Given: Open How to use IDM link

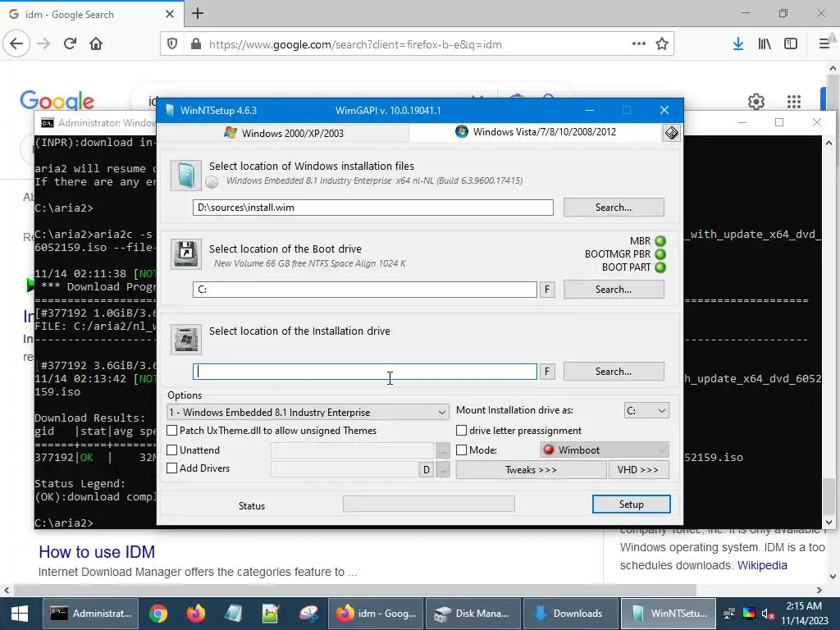Looking at the screenshot, I should click(x=97, y=552).
